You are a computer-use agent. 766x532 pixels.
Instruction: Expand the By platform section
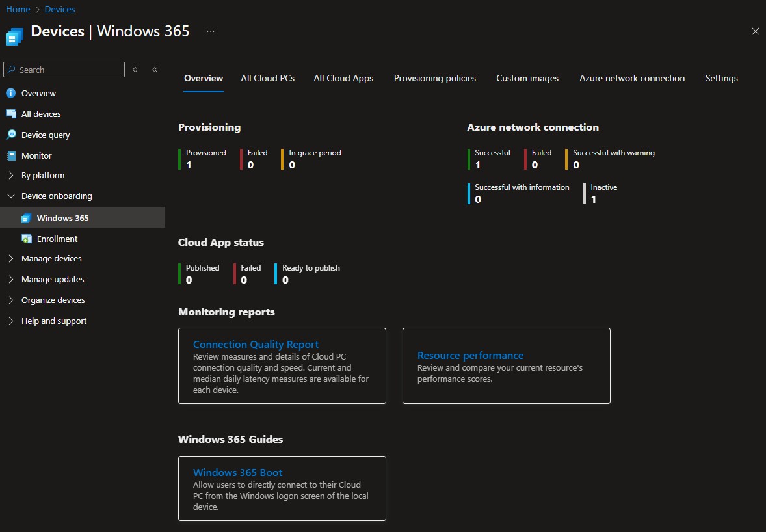pos(10,176)
